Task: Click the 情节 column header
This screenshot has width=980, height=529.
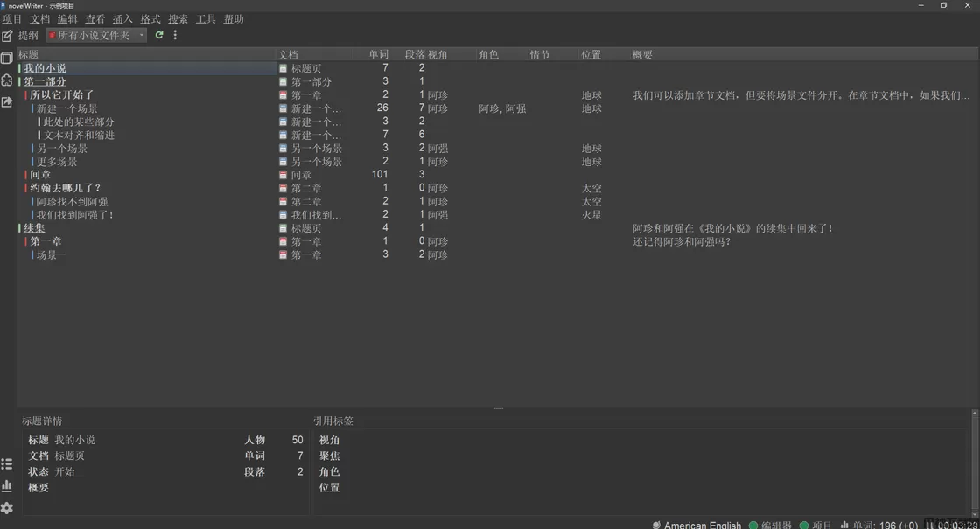Action: [540, 55]
